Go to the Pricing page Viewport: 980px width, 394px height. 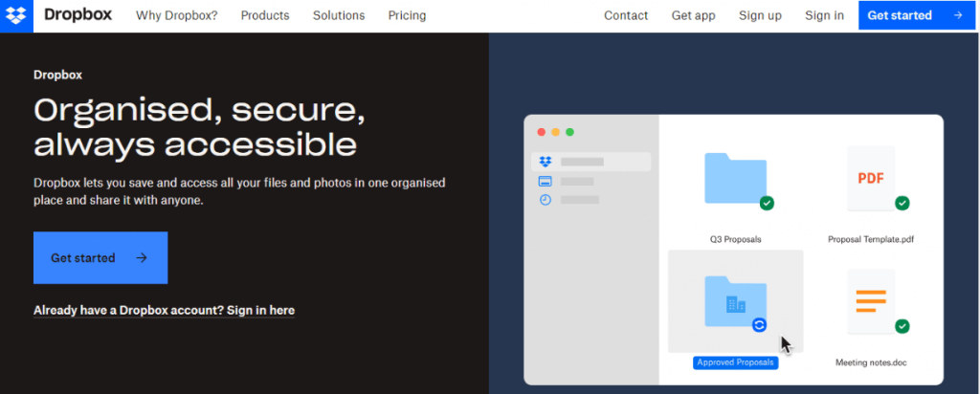407,15
